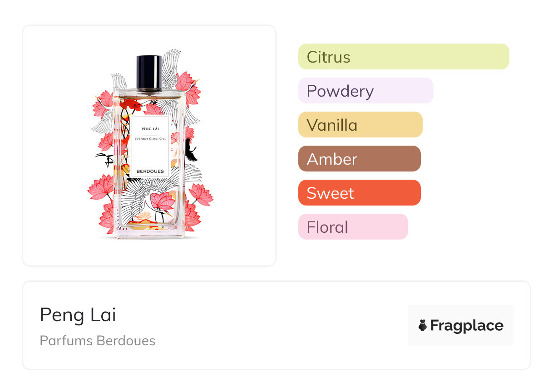Viewport: 553px width, 392px height.
Task: Open the Peng Lai fragrance title
Action: 78,315
